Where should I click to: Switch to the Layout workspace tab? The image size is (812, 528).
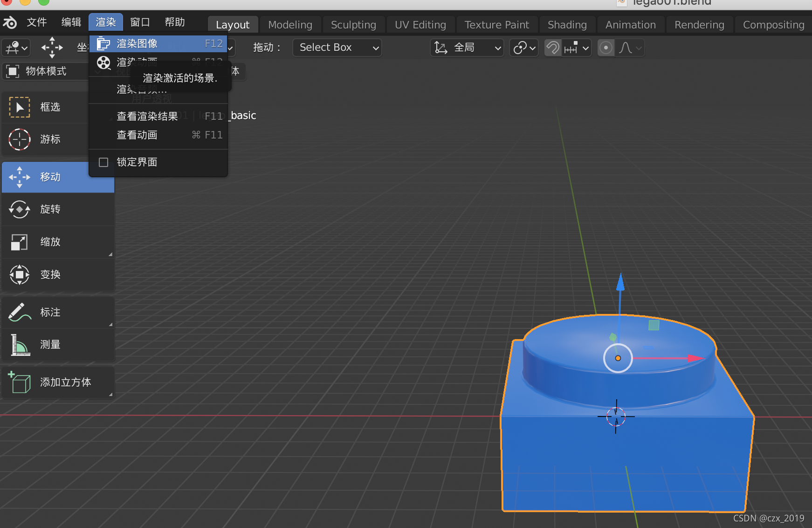point(233,25)
